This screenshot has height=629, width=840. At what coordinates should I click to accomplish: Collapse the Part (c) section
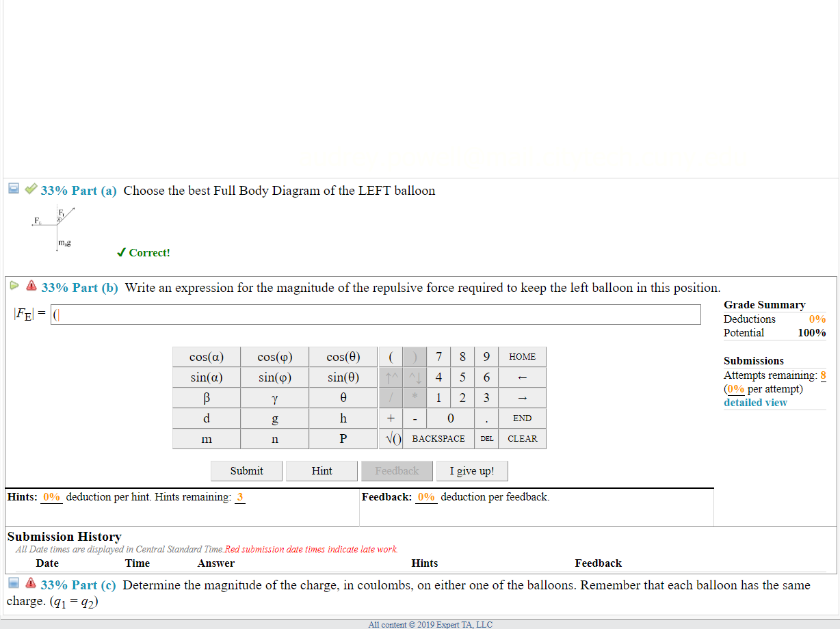coord(13,582)
